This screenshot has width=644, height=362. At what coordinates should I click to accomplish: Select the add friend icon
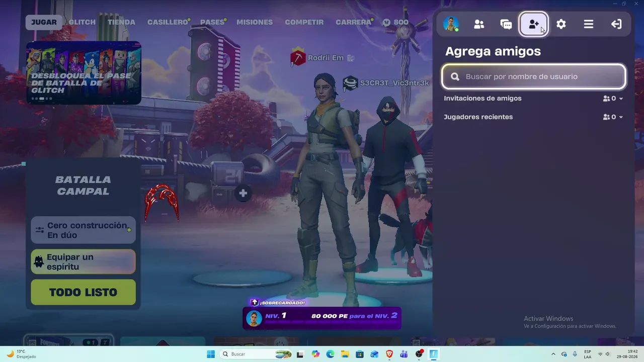(x=534, y=24)
